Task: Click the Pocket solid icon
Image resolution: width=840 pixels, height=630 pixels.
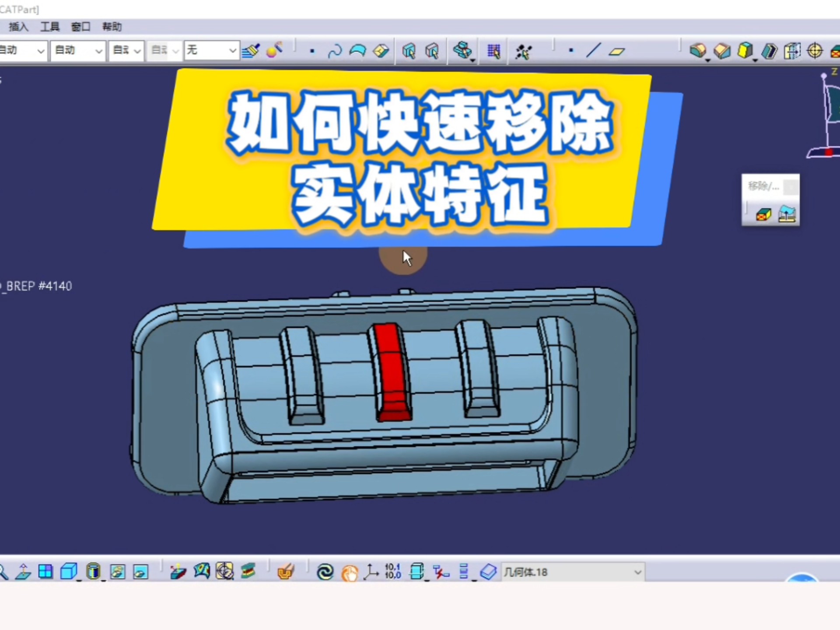Action: 722,51
